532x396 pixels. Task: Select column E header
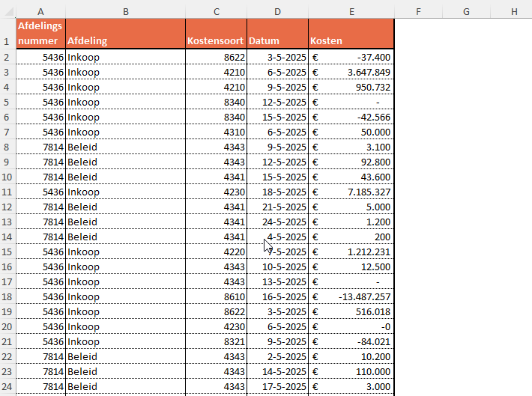click(x=351, y=11)
